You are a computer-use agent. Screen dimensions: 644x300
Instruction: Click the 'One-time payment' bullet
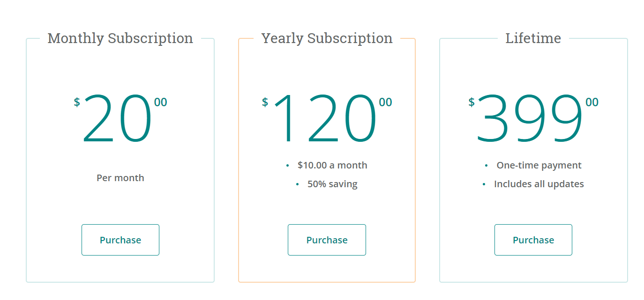tap(539, 165)
